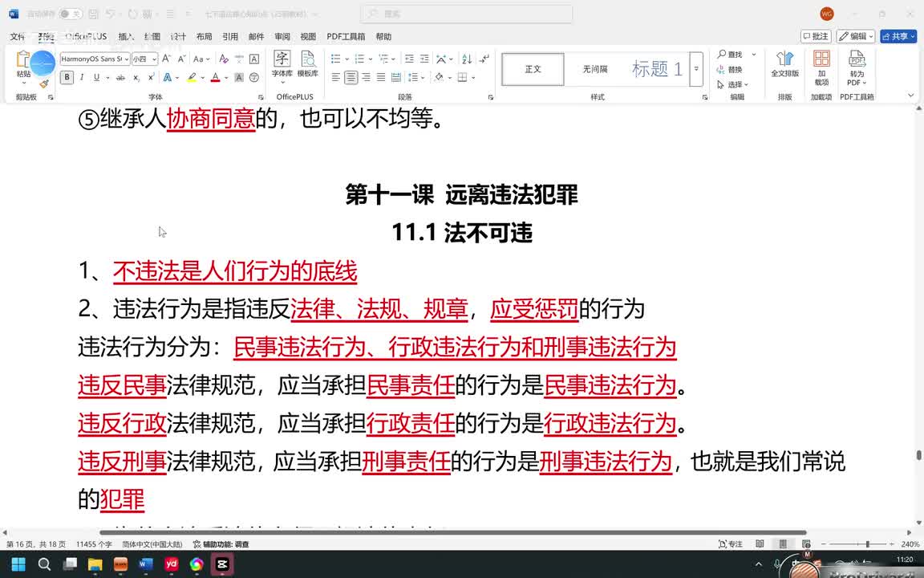Select 正文 style
Viewport: 924px width, 578px height.
pos(533,69)
